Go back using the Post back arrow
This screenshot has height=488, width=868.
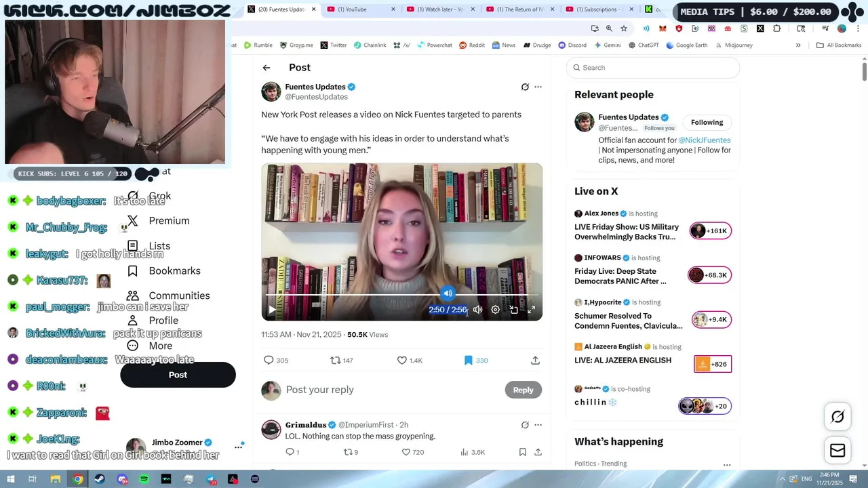pos(267,68)
